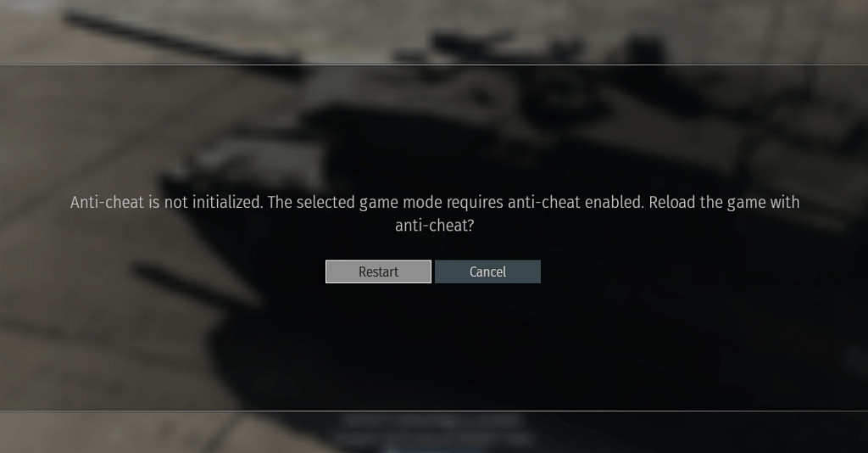
Task: Reload the game with anti-cheat via Restart
Action: (378, 271)
